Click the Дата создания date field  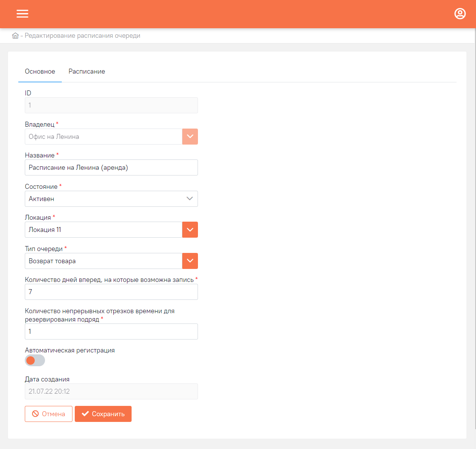pos(111,391)
